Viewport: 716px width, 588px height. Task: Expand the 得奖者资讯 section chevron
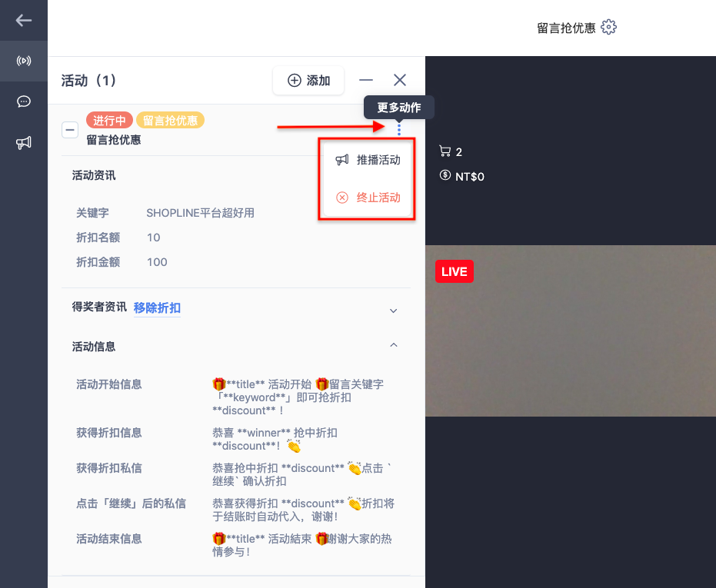393,311
